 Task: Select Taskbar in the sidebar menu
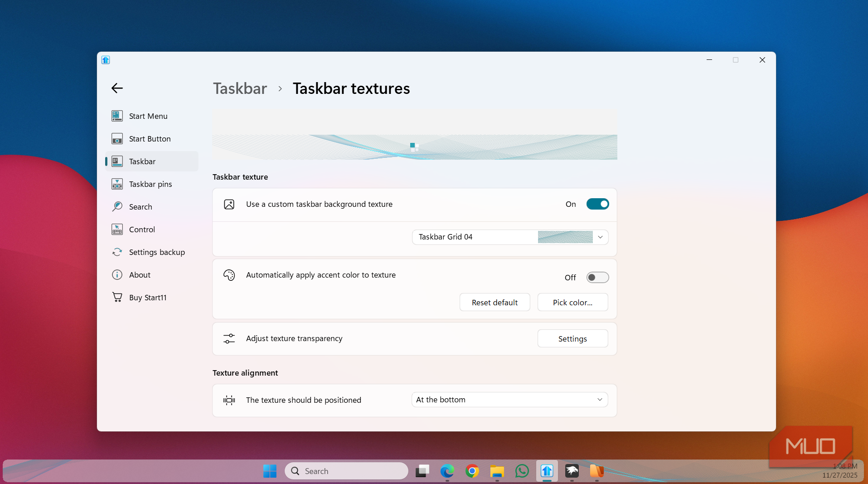pos(152,161)
